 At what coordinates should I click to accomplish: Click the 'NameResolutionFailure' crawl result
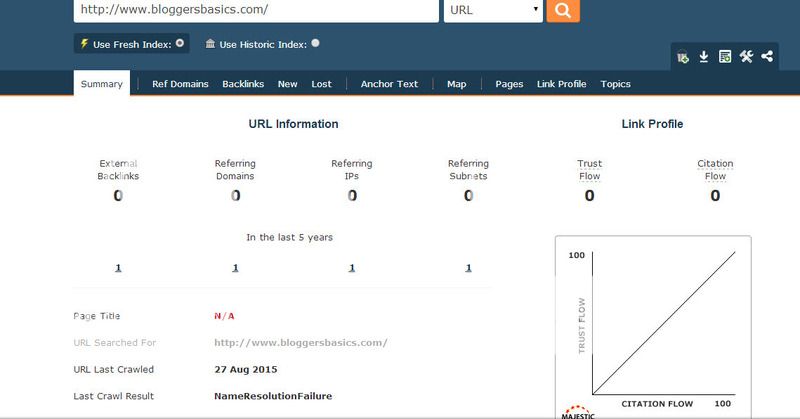pos(273,396)
